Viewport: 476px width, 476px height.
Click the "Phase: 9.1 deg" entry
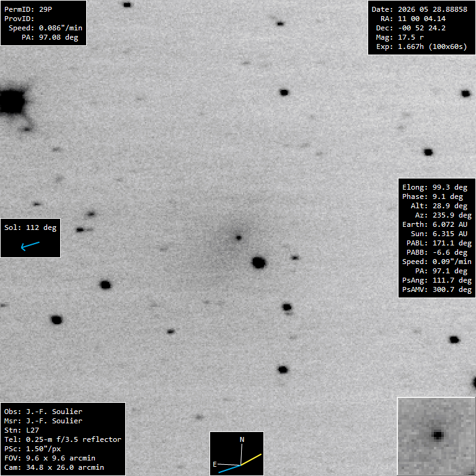point(433,196)
